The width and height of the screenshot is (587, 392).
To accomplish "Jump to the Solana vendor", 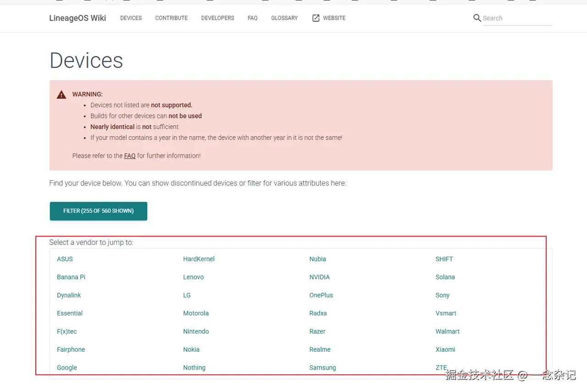I will tap(445, 277).
